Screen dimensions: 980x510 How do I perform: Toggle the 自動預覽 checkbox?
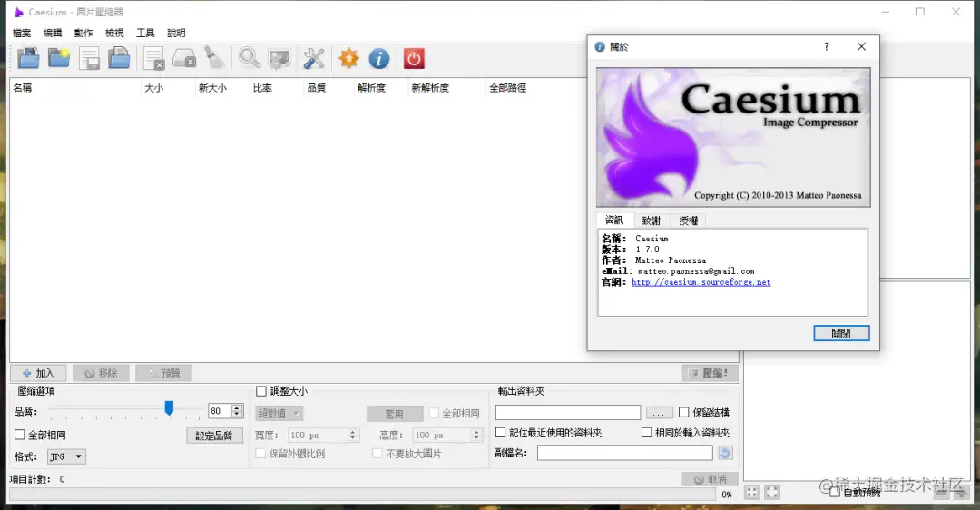click(835, 492)
